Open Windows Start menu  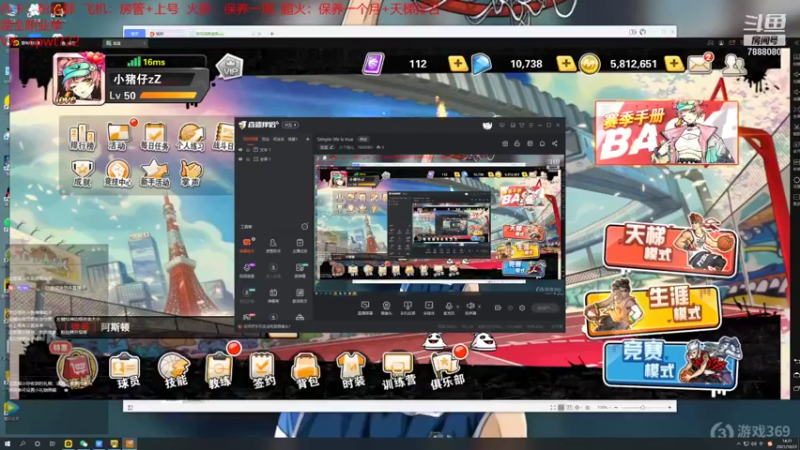tap(7, 444)
